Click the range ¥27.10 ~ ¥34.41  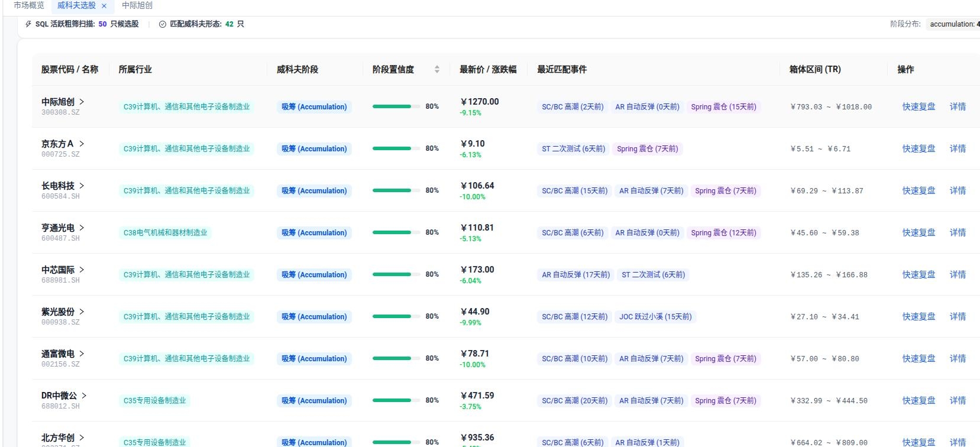pyautogui.click(x=825, y=317)
